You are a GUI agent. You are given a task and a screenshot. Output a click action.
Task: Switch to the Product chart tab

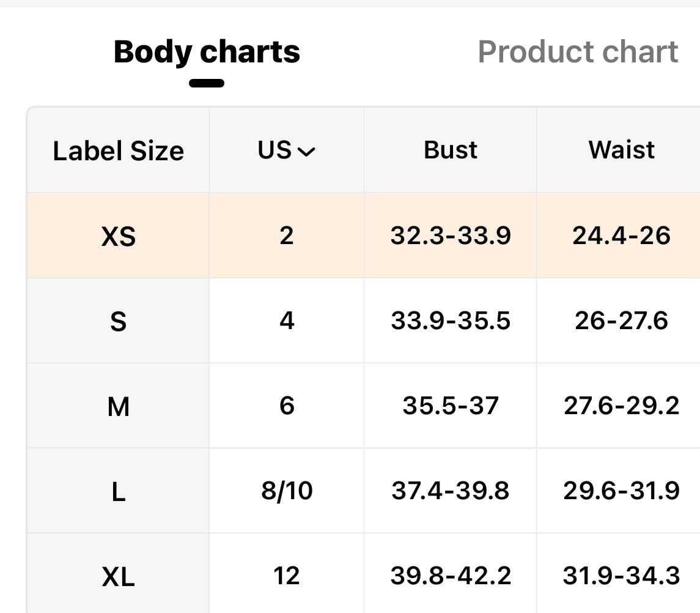pos(577,52)
